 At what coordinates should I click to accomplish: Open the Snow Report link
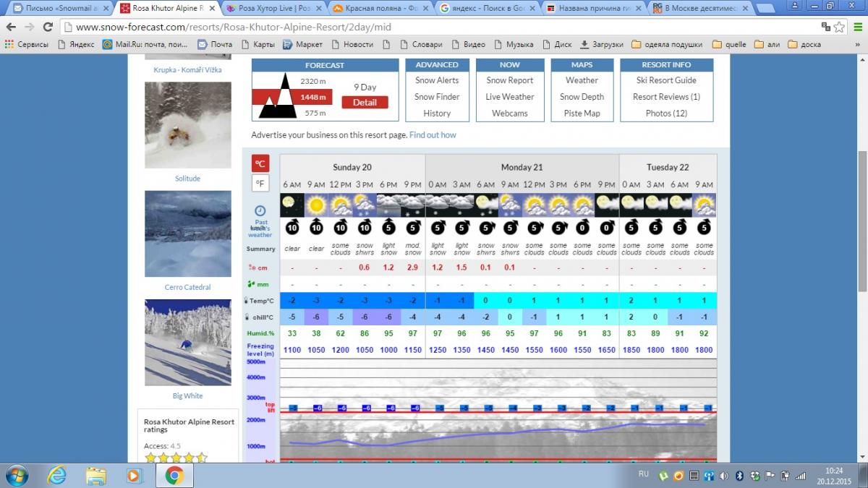click(x=510, y=80)
